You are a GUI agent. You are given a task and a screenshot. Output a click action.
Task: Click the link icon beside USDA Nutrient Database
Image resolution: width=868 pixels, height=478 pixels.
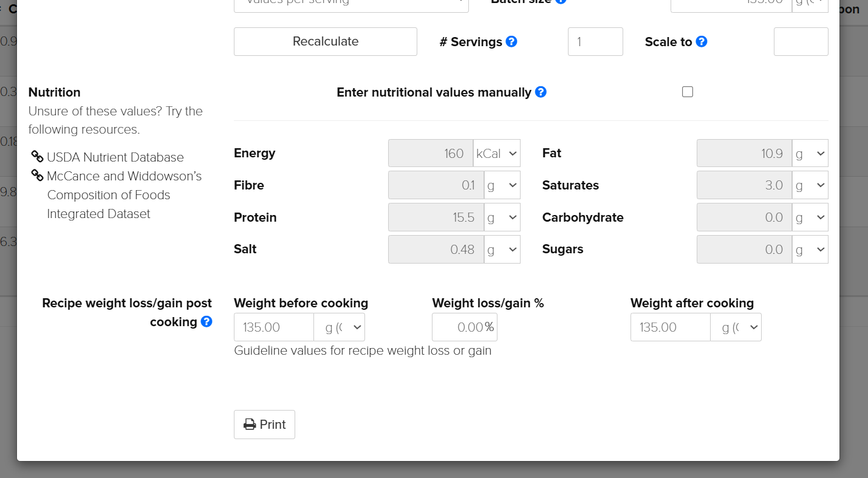37,157
